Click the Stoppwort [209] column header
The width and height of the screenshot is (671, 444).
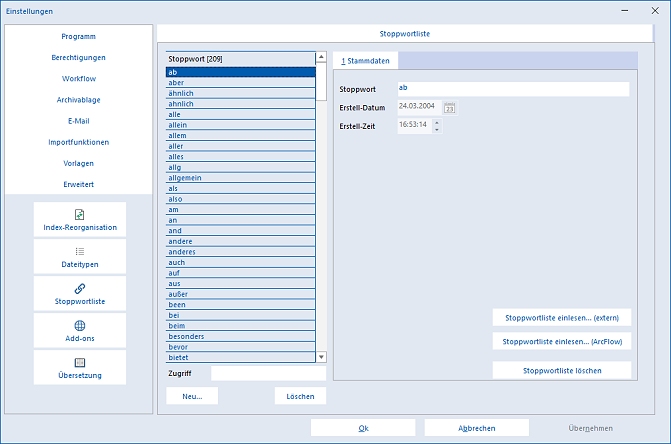click(x=241, y=59)
